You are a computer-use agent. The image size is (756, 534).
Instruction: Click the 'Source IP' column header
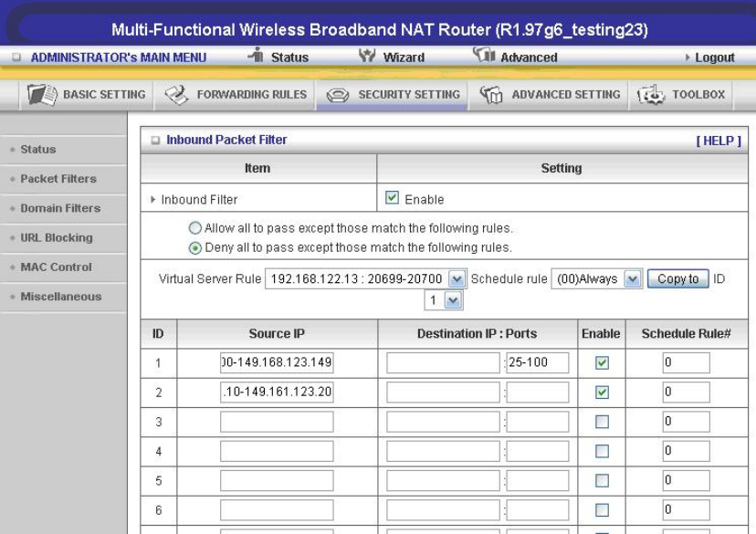[277, 333]
